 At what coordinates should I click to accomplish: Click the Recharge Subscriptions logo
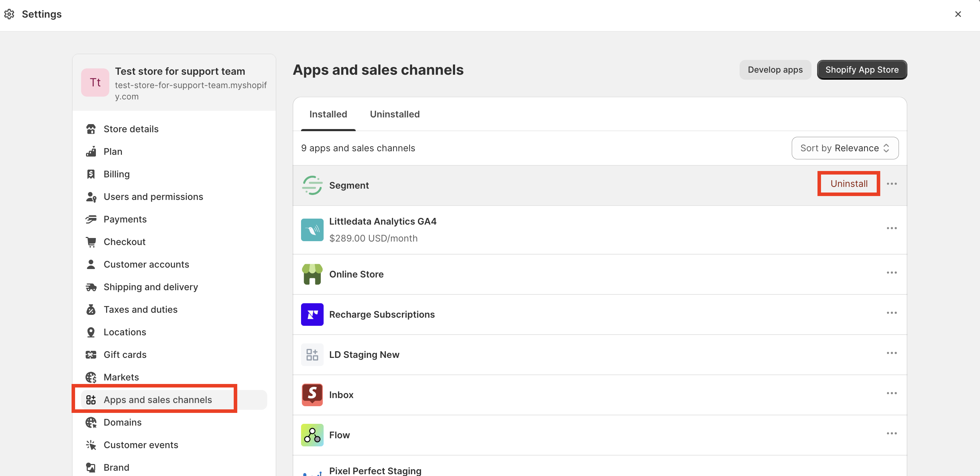coord(312,314)
